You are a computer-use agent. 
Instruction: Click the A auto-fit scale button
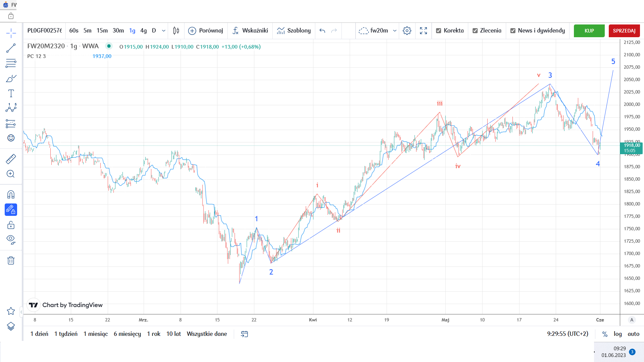click(x=632, y=320)
